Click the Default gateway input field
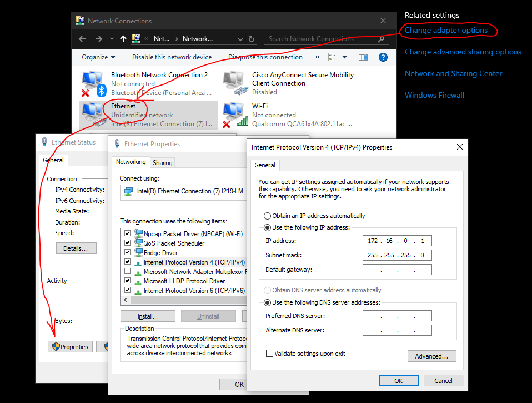 tap(397, 270)
